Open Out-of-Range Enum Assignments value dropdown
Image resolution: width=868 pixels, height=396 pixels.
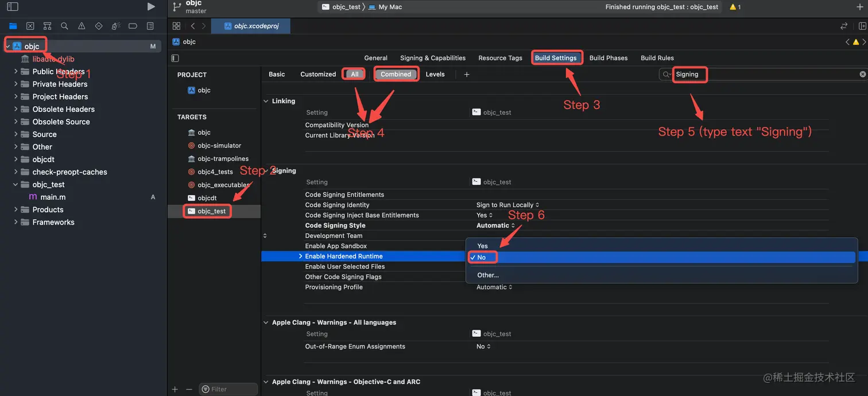[484, 347]
